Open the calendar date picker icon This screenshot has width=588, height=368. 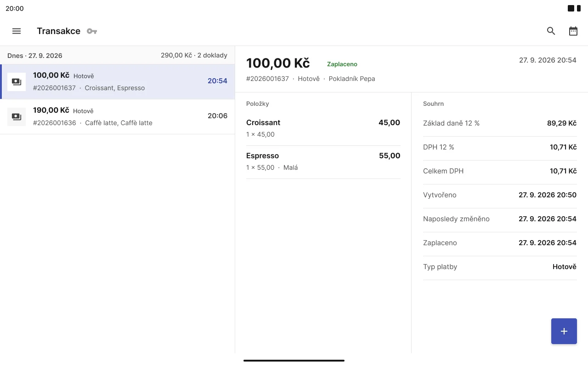(x=573, y=31)
